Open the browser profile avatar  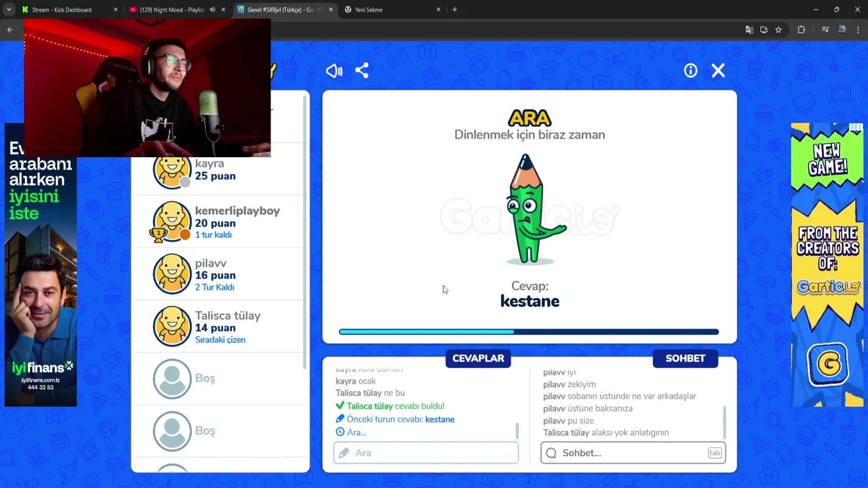842,30
